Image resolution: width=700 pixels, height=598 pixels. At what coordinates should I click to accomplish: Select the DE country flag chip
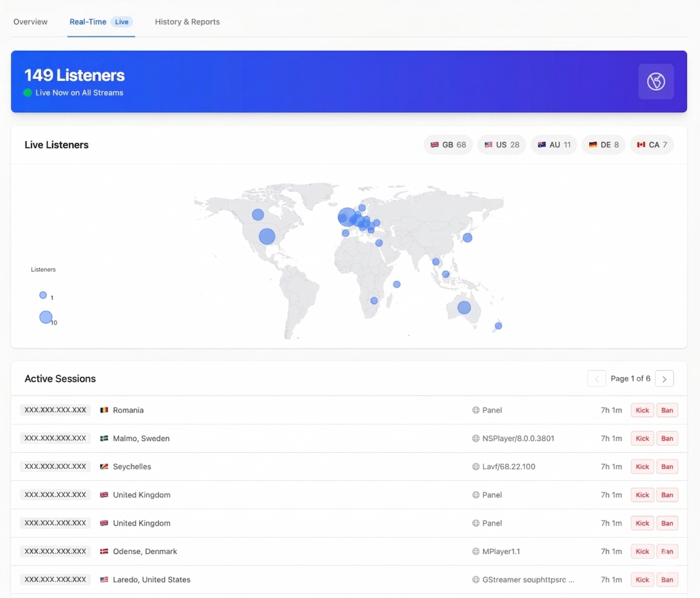click(x=603, y=145)
